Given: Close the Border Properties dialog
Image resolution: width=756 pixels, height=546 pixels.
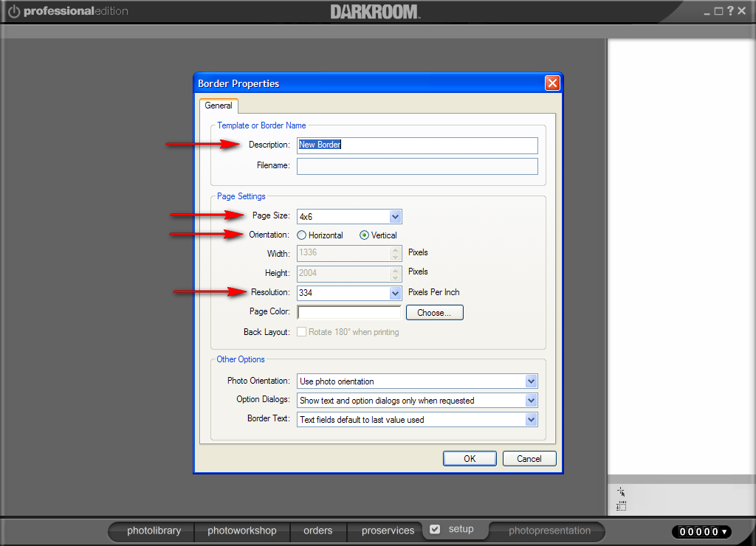Looking at the screenshot, I should [x=552, y=83].
